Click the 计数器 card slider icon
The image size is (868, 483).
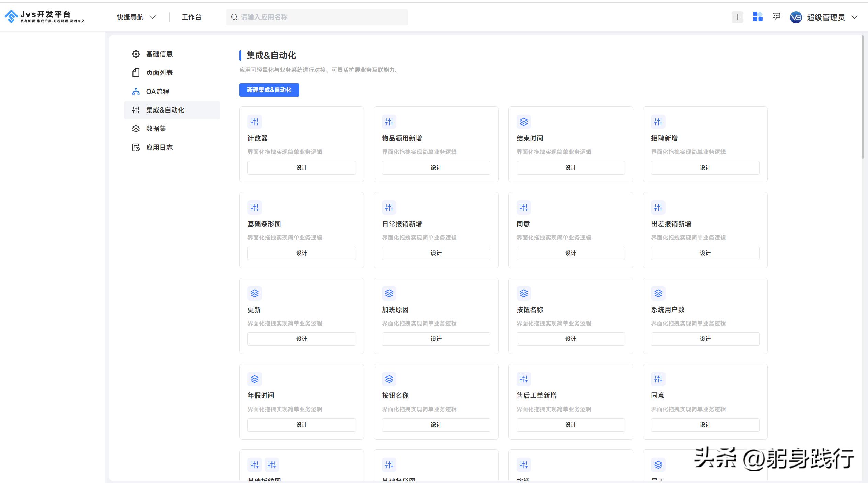254,122
